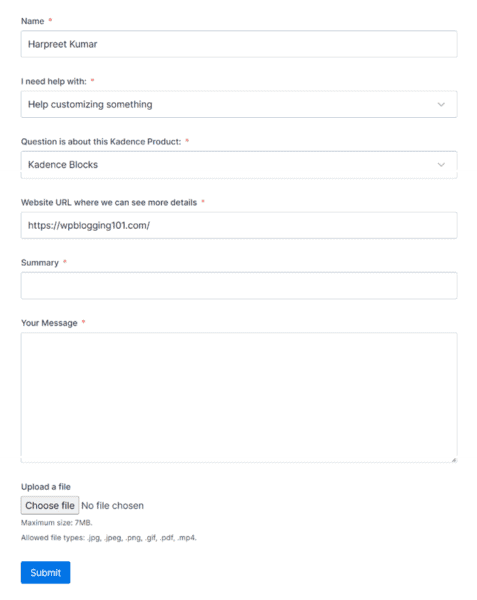Open the Kadence Product dropdown showing Kadence Blocks
477x600 pixels.
(239, 165)
